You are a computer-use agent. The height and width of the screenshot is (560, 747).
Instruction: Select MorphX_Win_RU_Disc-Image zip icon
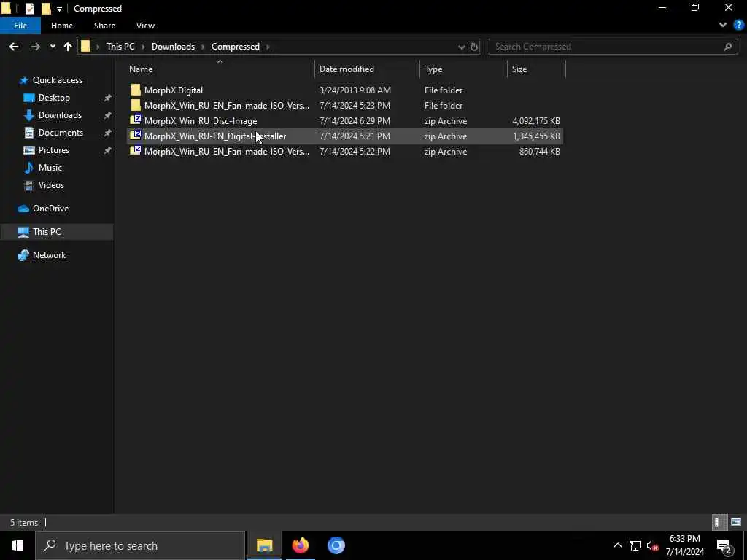(136, 120)
